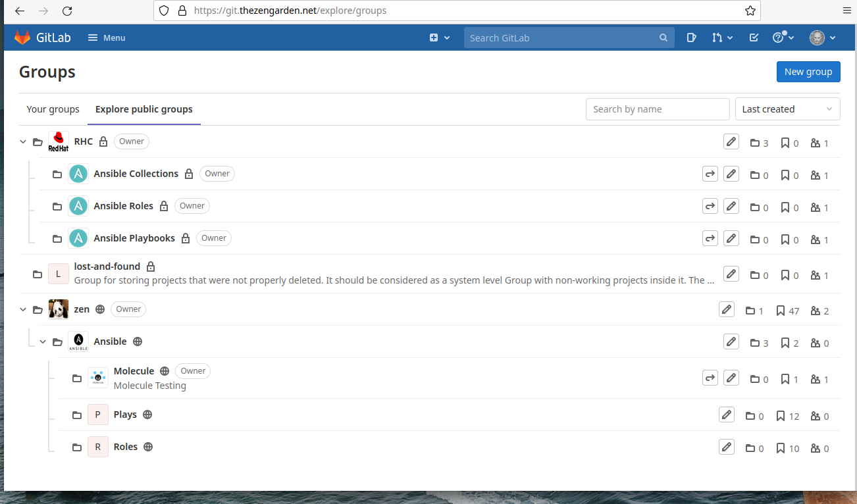The image size is (857, 504).
Task: Reload the page in browser
Action: coord(67,11)
